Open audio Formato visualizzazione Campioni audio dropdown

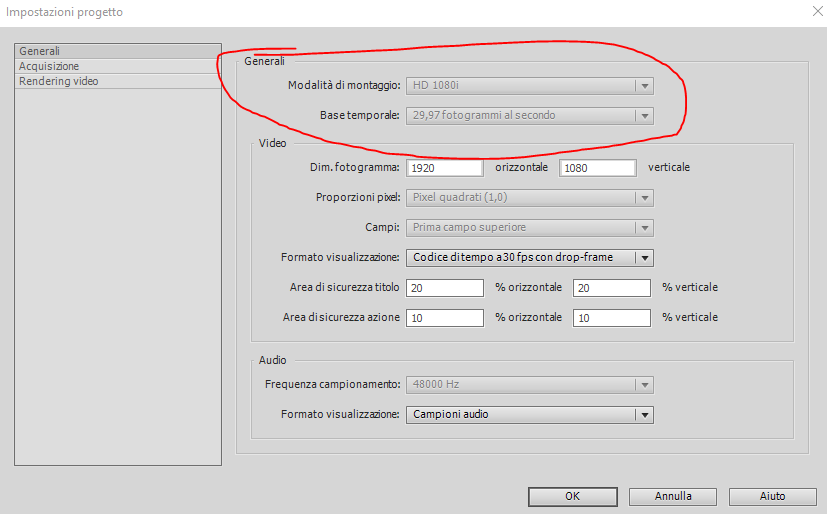530,415
